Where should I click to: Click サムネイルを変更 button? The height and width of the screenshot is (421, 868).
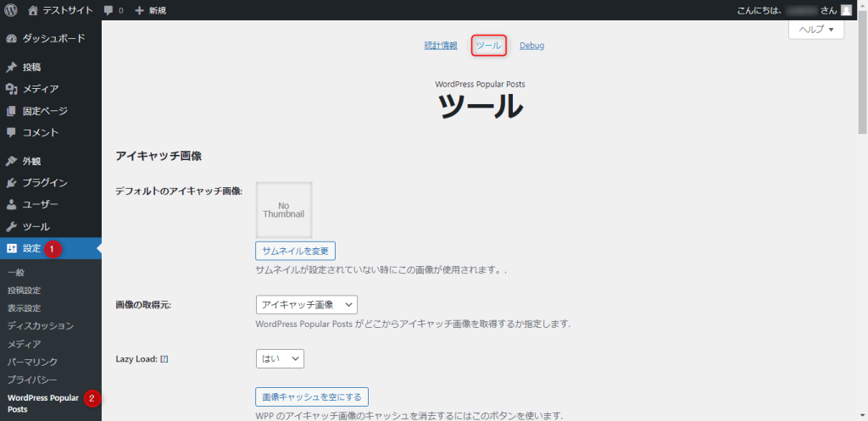[x=295, y=251]
